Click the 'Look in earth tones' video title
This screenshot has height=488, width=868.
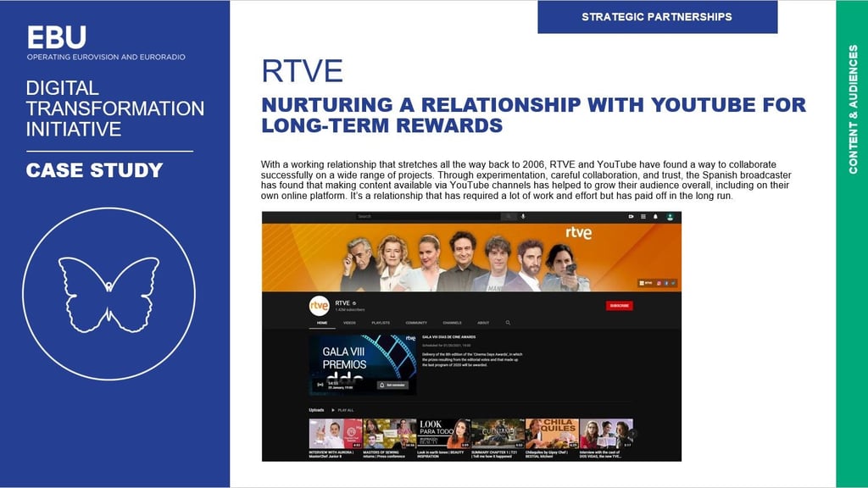coord(441,454)
